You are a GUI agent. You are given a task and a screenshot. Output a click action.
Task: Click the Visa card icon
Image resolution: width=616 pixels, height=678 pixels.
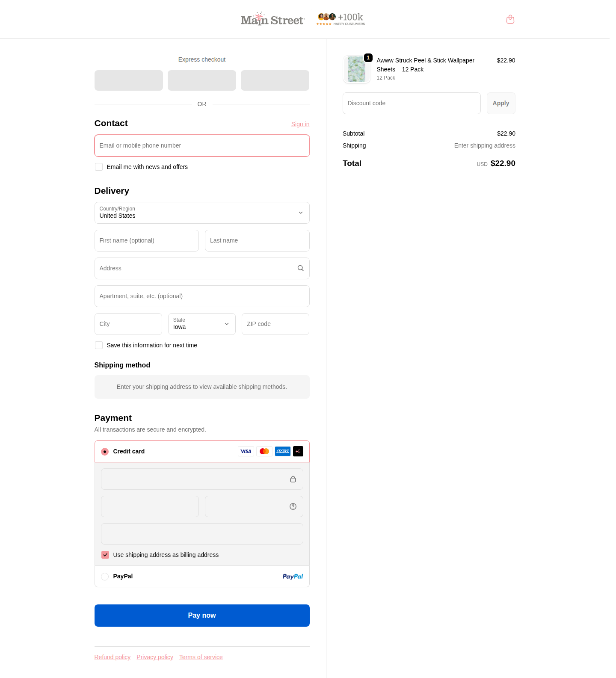pyautogui.click(x=246, y=451)
